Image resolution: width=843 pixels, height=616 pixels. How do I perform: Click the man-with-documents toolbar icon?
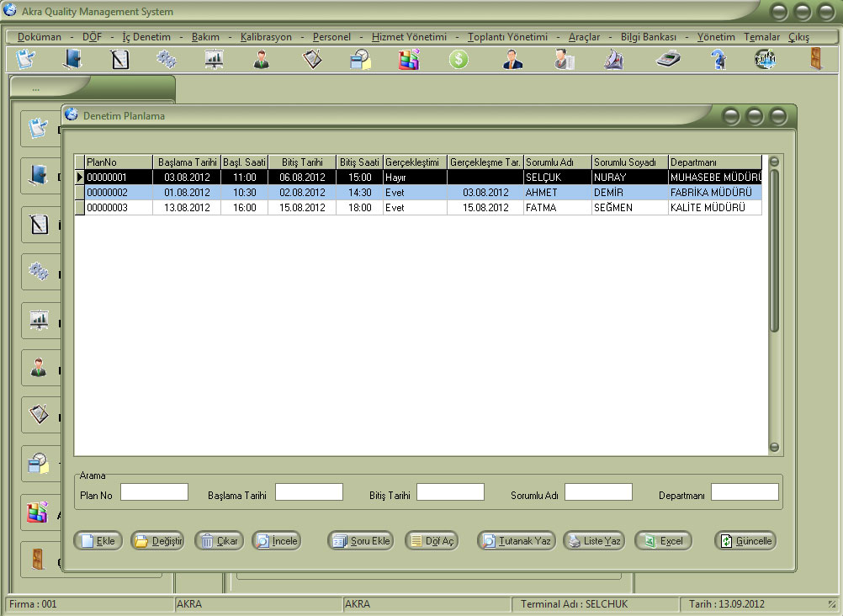[x=564, y=59]
